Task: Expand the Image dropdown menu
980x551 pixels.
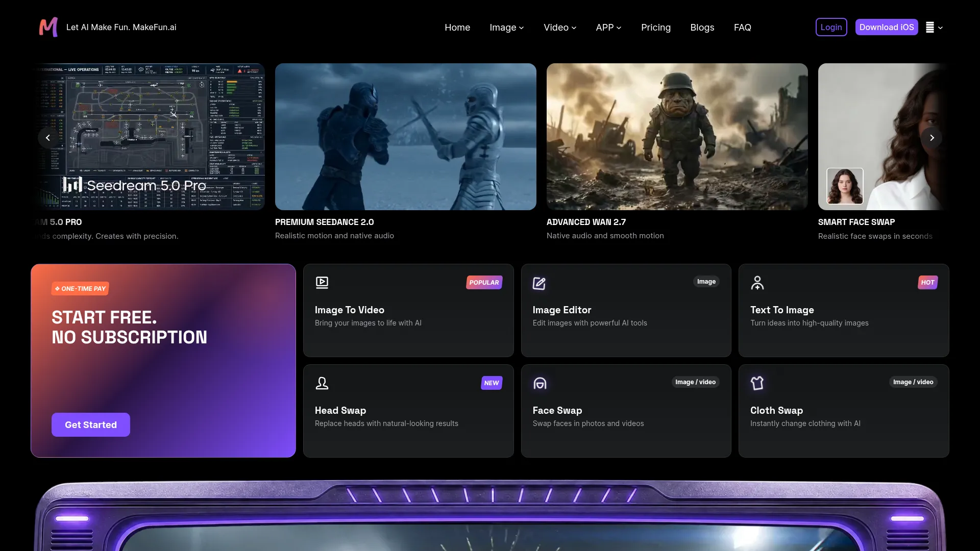Action: pyautogui.click(x=507, y=28)
